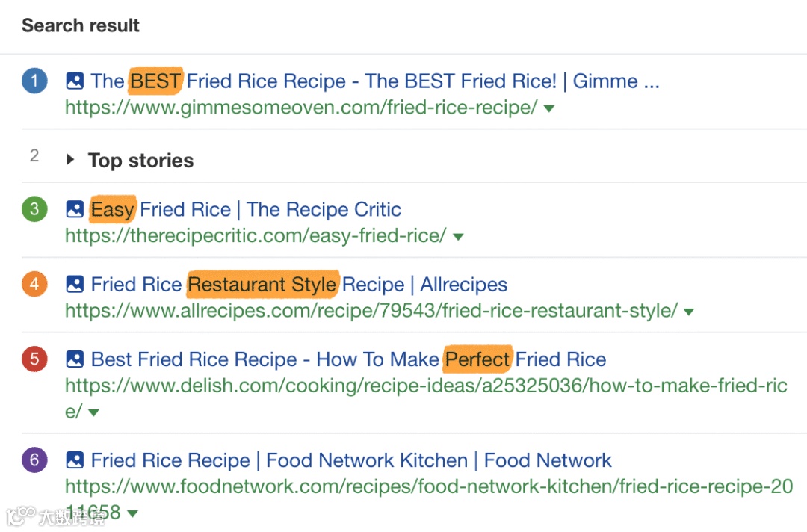This screenshot has height=532, width=807.
Task: Click image icon beside Allrecipes result
Action: tap(75, 285)
